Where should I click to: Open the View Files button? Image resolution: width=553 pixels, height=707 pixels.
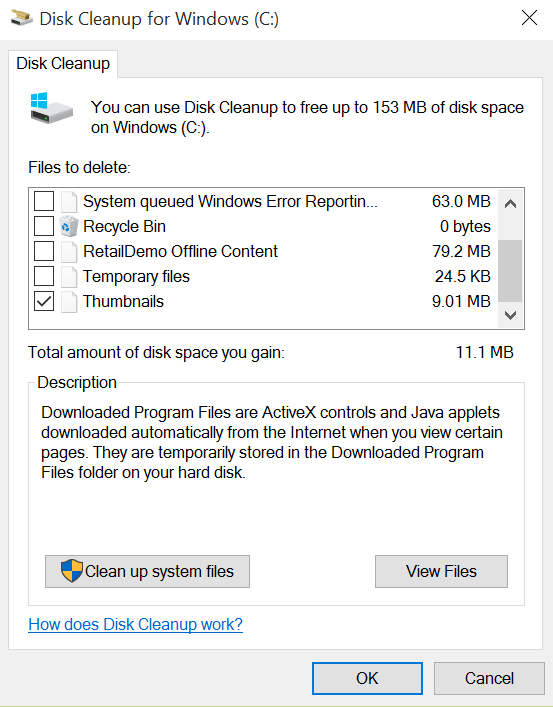point(441,571)
